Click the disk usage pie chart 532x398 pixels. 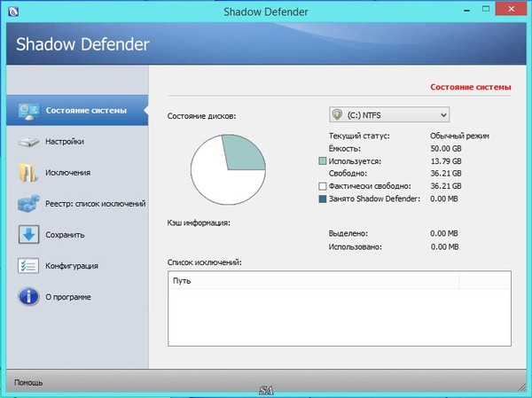coord(228,169)
